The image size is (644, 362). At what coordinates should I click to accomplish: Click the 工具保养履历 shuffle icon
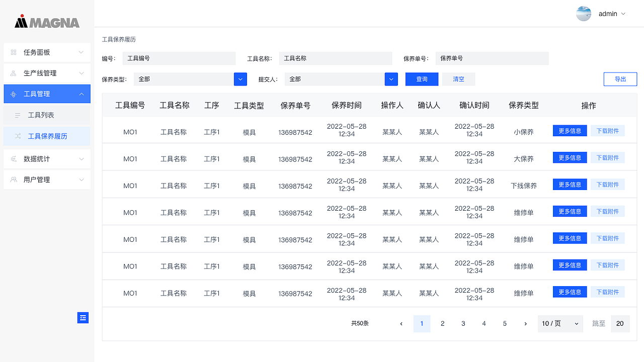[x=17, y=136]
